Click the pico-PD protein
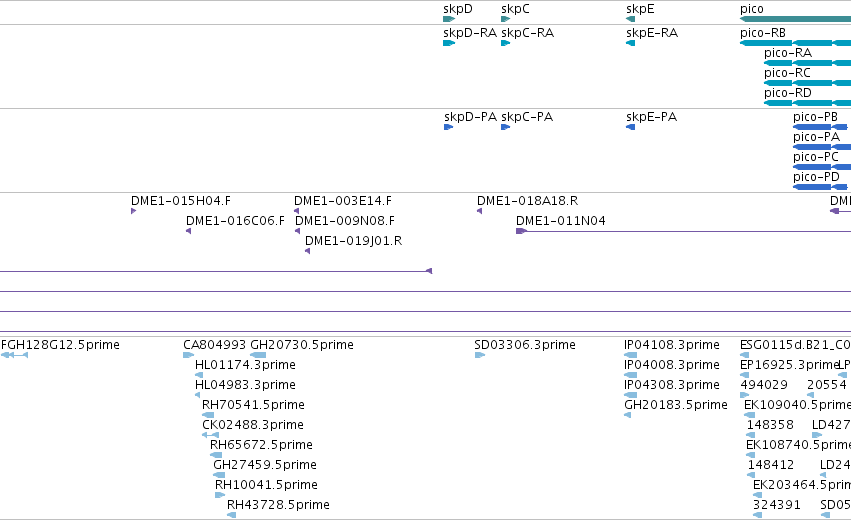 point(820,187)
